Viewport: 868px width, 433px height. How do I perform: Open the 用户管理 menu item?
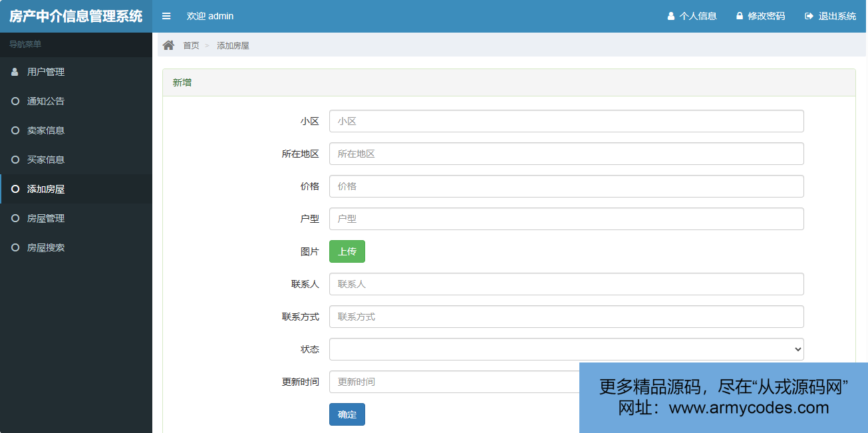coord(76,72)
